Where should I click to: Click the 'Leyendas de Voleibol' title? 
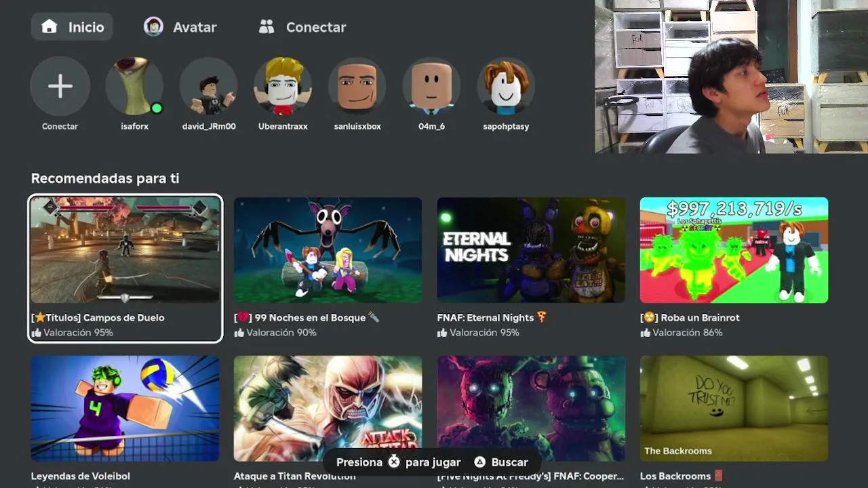(81, 476)
